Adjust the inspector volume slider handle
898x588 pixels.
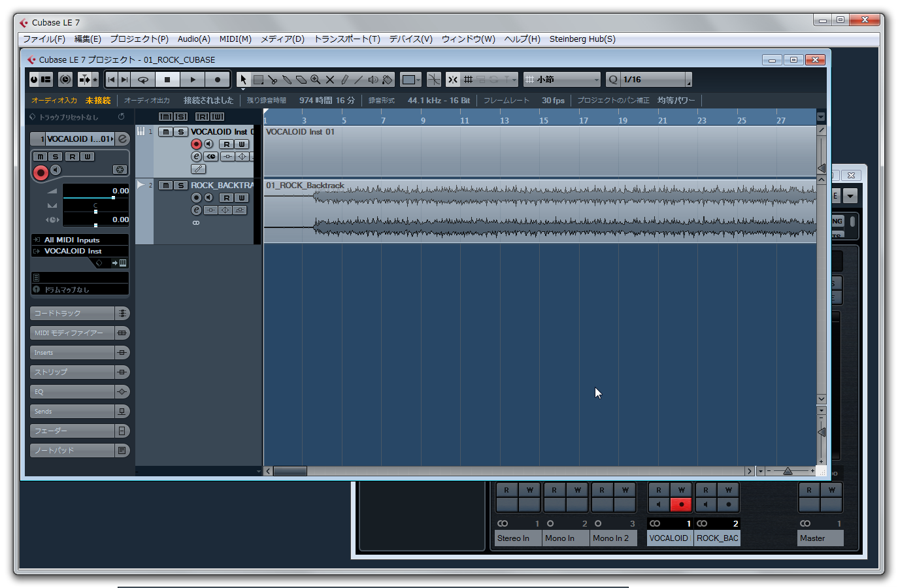(x=113, y=197)
